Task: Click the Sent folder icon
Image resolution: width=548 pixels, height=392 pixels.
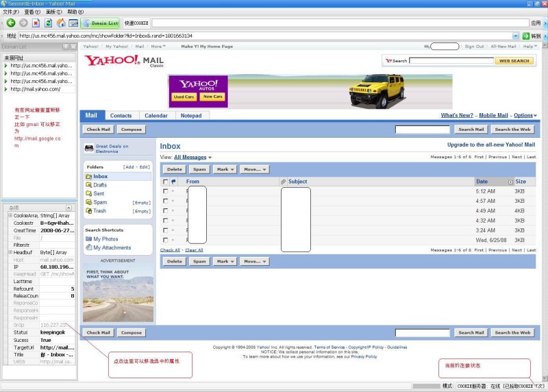Action: pos(89,193)
